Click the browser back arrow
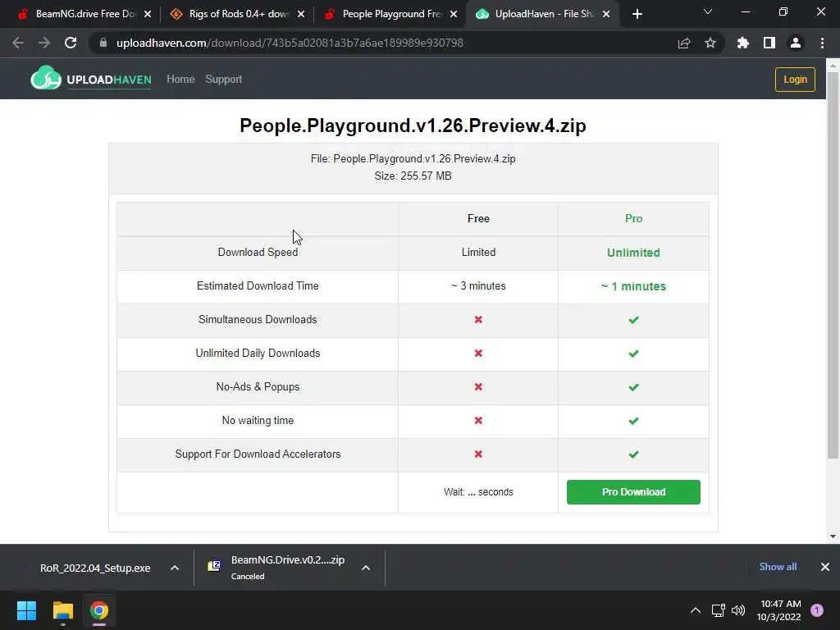 pyautogui.click(x=18, y=43)
